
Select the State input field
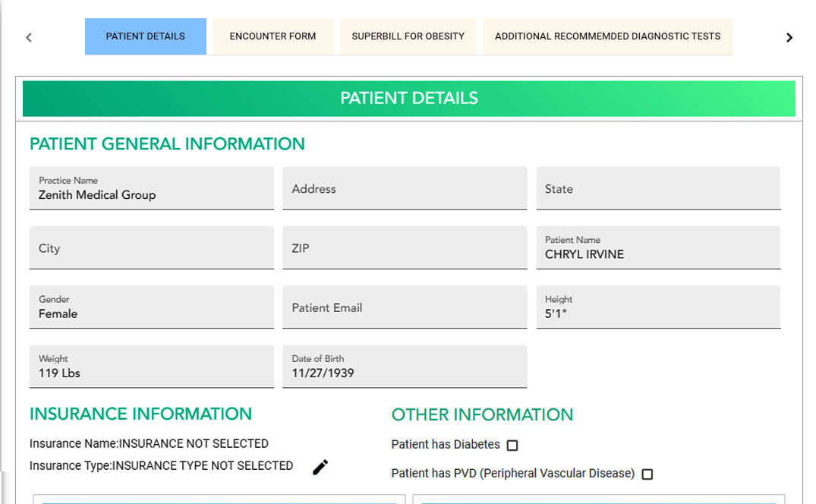658,188
